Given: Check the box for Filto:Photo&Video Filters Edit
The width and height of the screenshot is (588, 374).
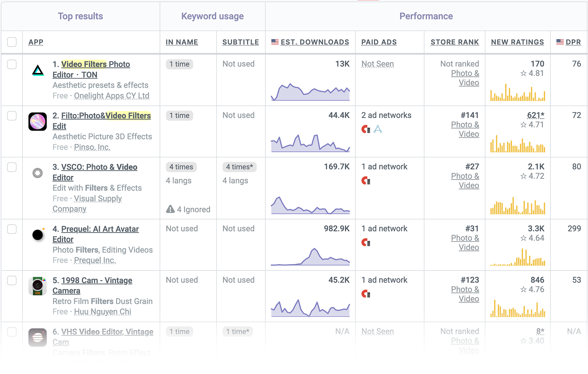Looking at the screenshot, I should point(12,116).
